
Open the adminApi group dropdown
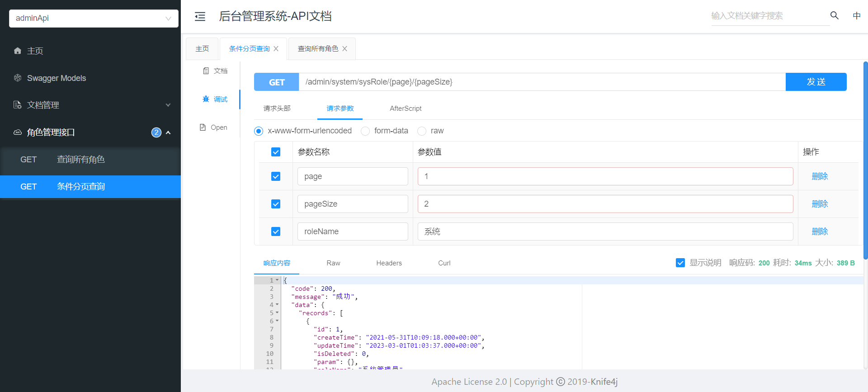click(x=94, y=19)
